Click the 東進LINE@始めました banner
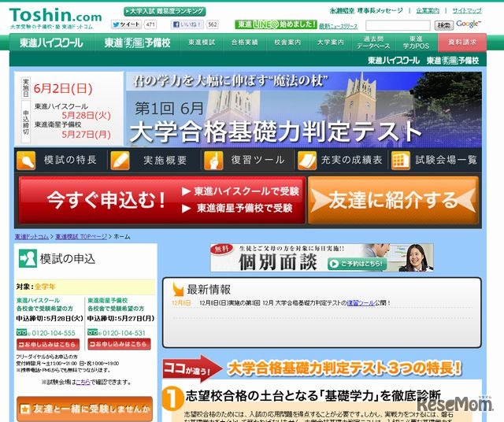This screenshot has width=504, height=422. tap(276, 24)
